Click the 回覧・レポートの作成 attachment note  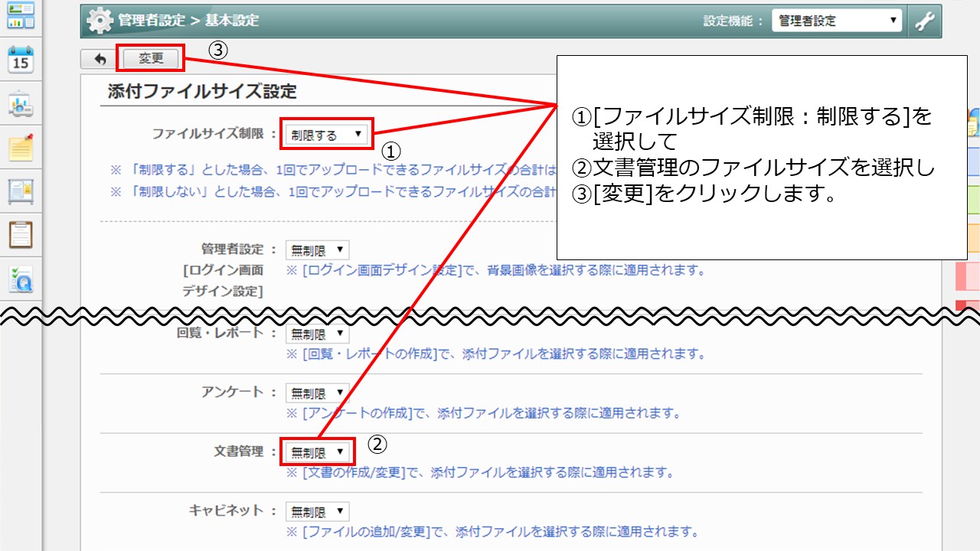tap(495, 354)
